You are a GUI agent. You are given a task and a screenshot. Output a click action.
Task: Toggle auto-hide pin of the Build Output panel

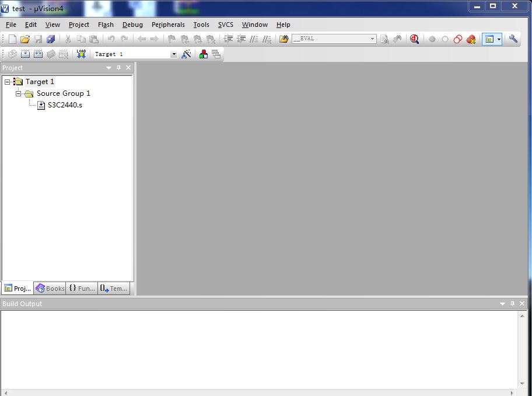(x=512, y=304)
